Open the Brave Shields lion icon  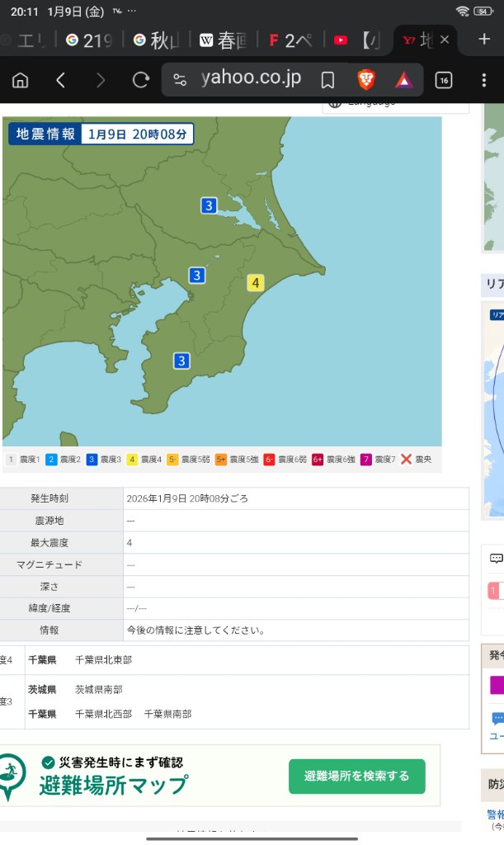pyautogui.click(x=365, y=80)
